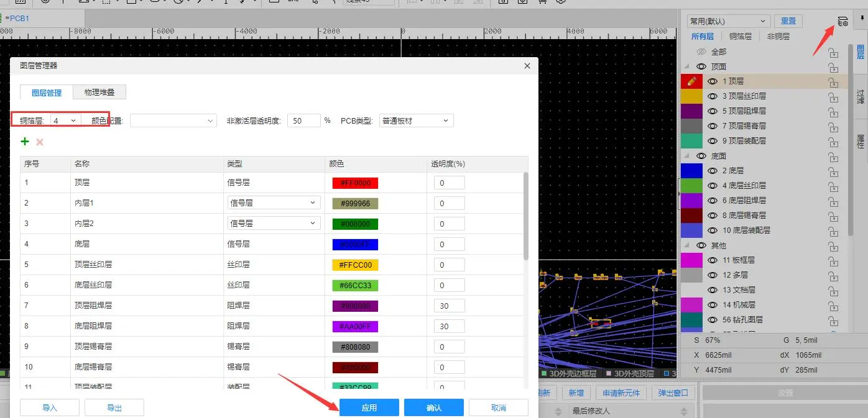
Task: Select the 非铜层 tab in layer panel
Action: (778, 37)
